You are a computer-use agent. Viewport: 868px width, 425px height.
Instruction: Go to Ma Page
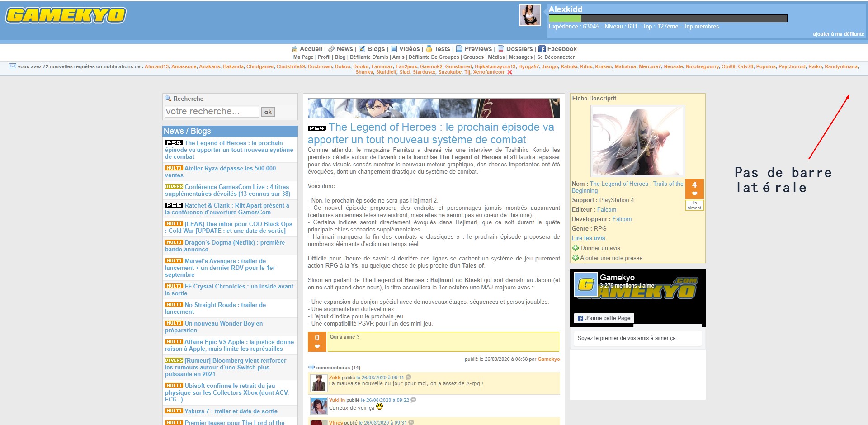(x=303, y=57)
